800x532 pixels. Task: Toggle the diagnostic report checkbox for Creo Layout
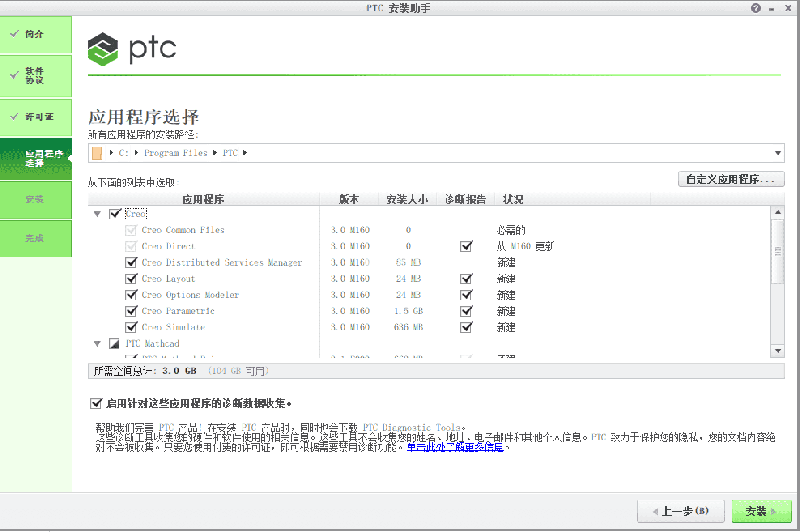pyautogui.click(x=466, y=279)
